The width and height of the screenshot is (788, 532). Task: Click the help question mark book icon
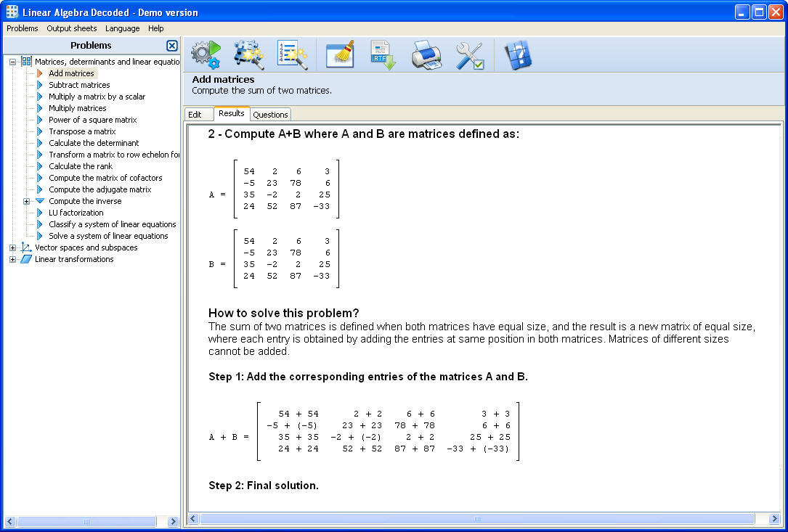518,54
